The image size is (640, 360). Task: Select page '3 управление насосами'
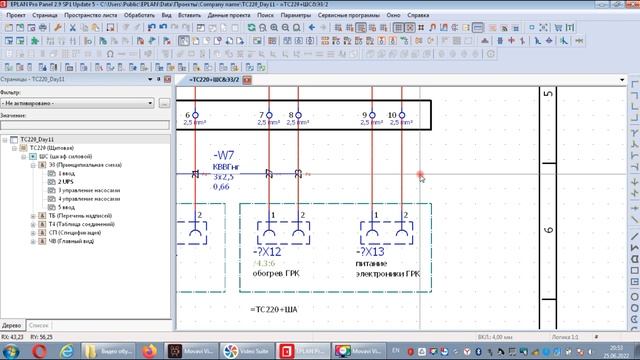(89, 190)
